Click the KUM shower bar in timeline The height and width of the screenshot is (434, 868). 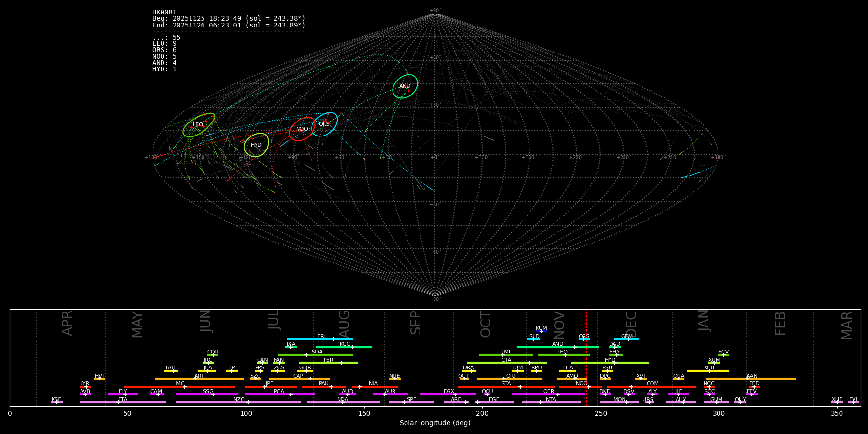tap(542, 331)
